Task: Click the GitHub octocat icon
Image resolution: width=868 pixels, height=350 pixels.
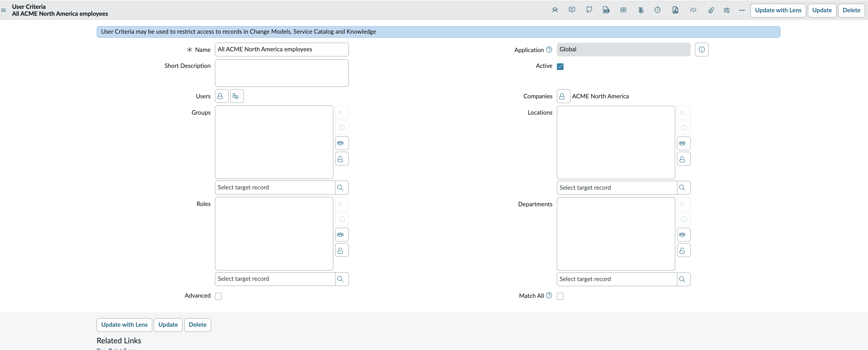Action: pyautogui.click(x=589, y=10)
